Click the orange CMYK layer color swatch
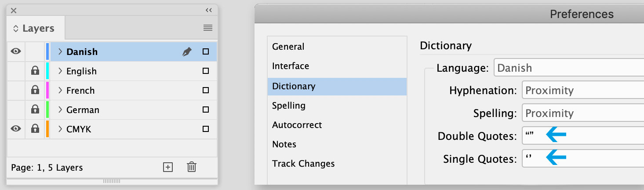 pyautogui.click(x=47, y=129)
